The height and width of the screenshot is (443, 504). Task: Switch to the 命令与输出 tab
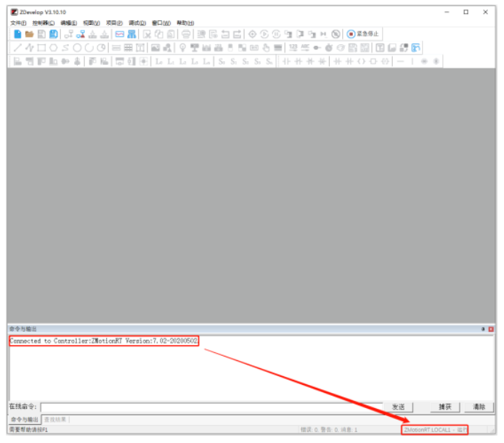(25, 420)
